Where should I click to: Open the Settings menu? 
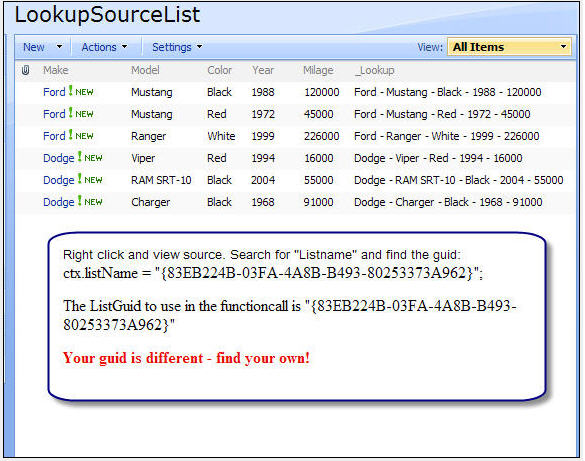(172, 47)
